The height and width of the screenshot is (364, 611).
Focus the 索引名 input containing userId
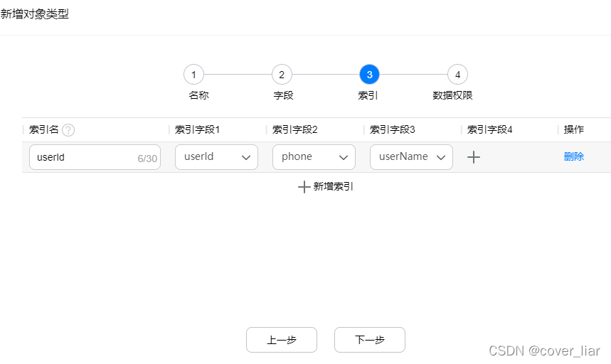click(x=95, y=157)
